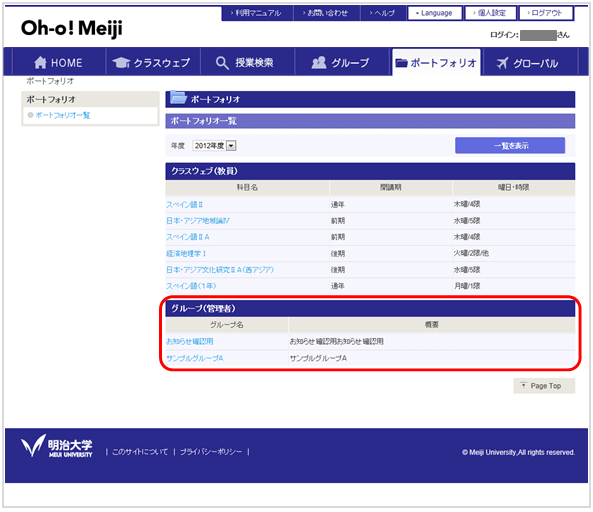This screenshot has width=593, height=512.
Task: Open 個人設定 settings
Action: [490, 13]
